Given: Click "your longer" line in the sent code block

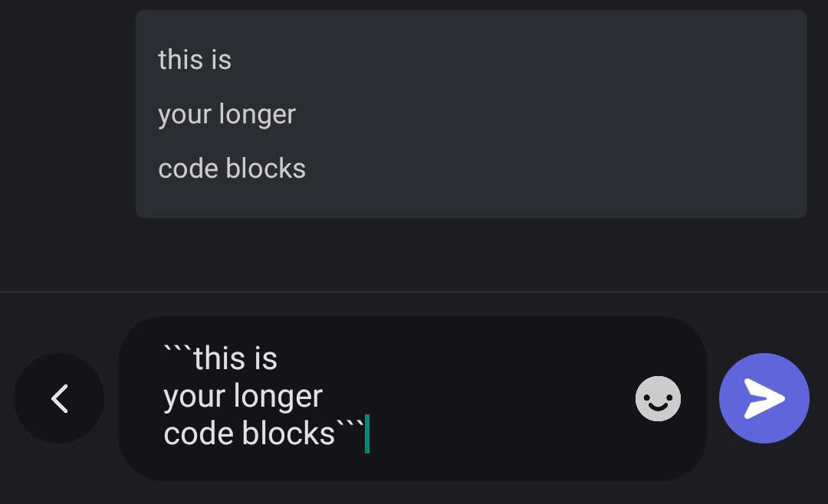Looking at the screenshot, I should click(x=227, y=115).
